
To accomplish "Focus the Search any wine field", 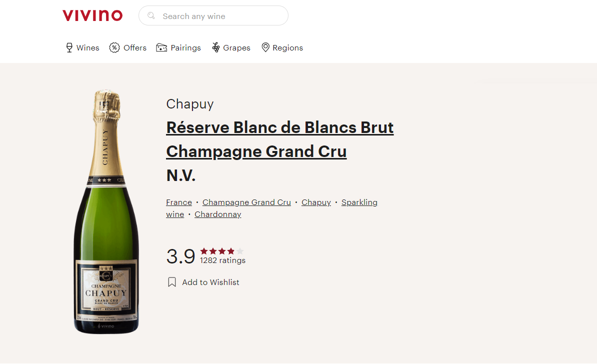I will [x=213, y=15].
